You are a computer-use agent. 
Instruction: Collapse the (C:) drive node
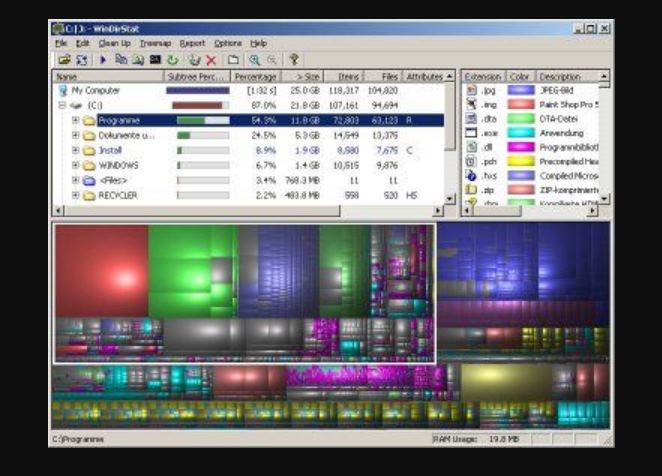click(x=62, y=105)
